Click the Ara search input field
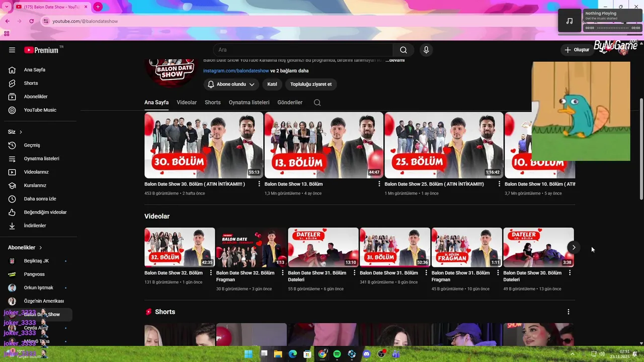This screenshot has height=362, width=644. click(303, 50)
